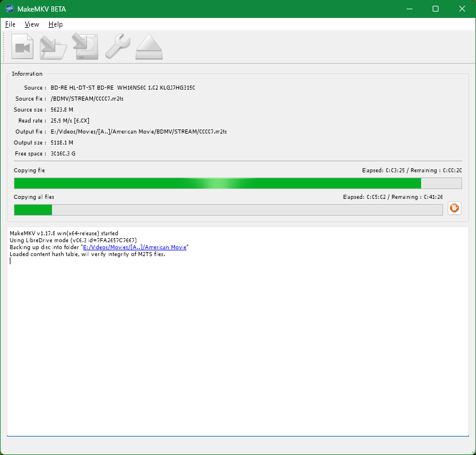476x455 pixels.
Task: Click the save-to-hard-drive arrow toolbar icon
Action: pos(85,46)
